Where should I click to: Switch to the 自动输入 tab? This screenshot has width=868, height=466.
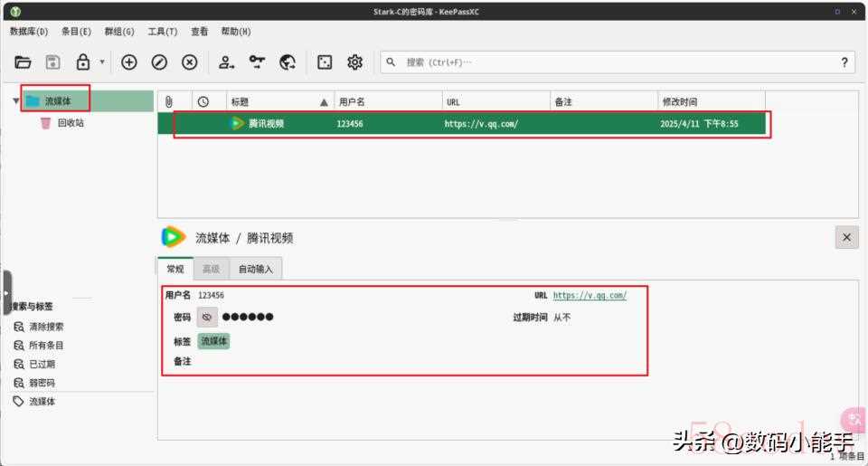tap(256, 269)
